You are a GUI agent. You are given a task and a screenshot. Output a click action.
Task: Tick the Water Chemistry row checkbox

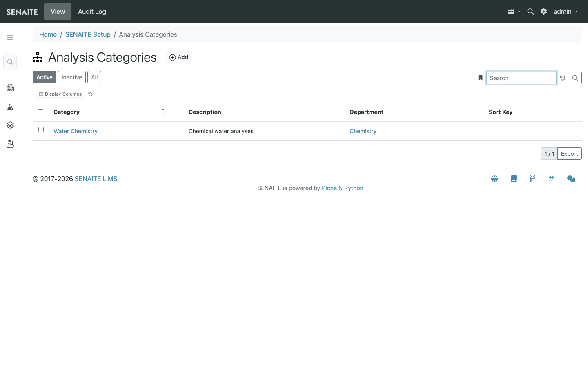(x=41, y=129)
